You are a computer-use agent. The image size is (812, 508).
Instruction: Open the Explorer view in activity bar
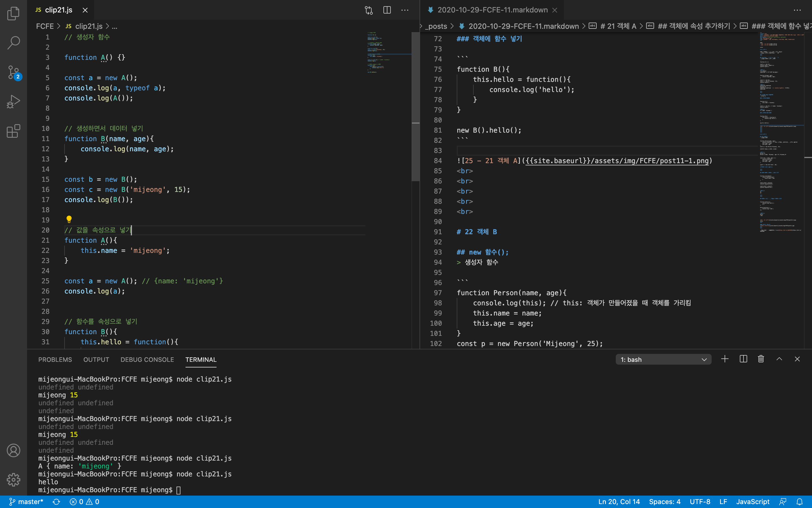pyautogui.click(x=14, y=14)
